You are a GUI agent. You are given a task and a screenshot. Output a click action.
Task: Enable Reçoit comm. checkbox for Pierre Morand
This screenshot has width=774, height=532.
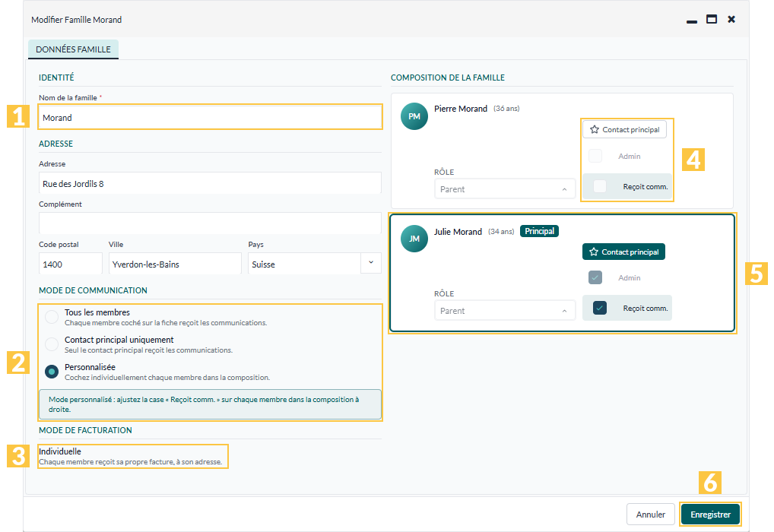click(600, 186)
